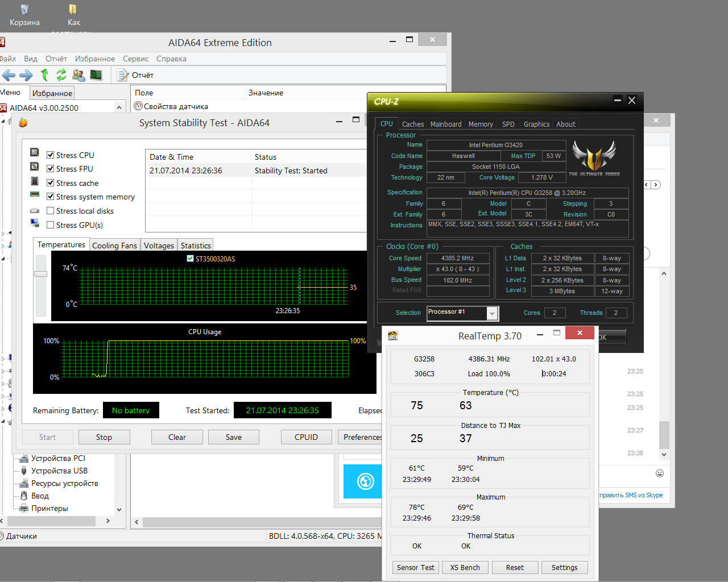The height and width of the screenshot is (582, 728).
Task: Click the printer icon beside Принтеры
Action: point(24,508)
